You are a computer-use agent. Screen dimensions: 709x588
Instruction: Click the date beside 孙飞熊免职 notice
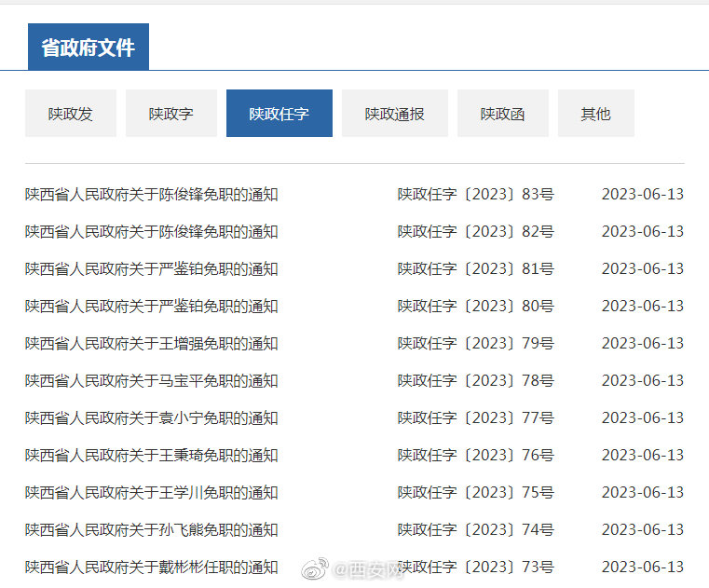pos(643,530)
